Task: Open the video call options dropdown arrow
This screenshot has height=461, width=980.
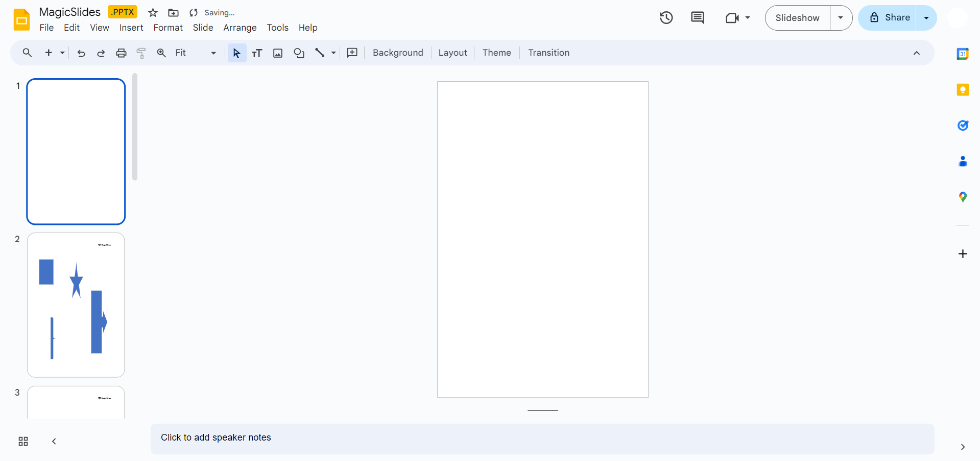Action: pos(748,18)
